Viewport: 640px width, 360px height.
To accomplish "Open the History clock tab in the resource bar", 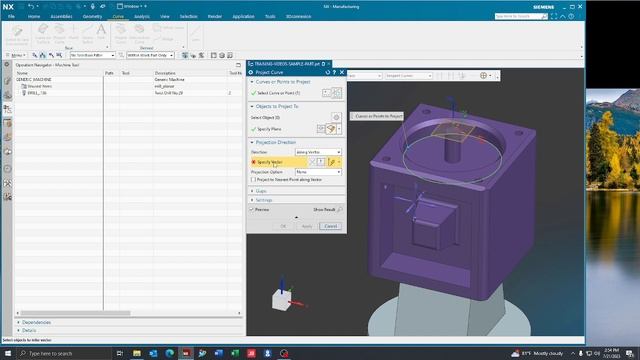I will click(x=7, y=169).
